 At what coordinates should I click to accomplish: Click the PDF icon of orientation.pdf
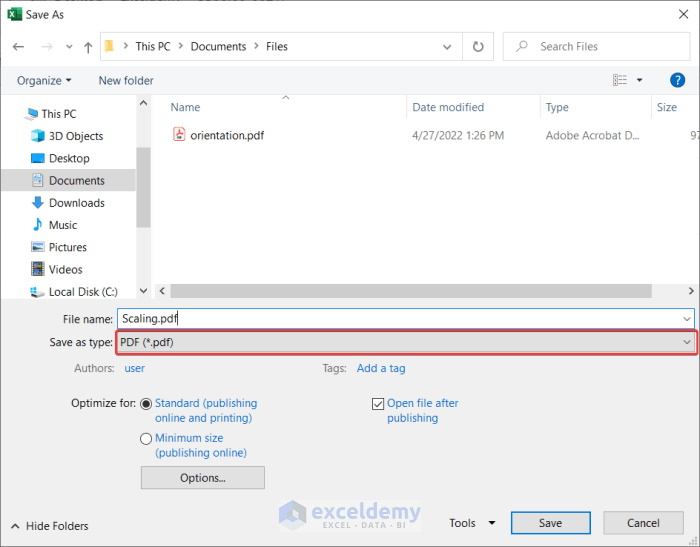tap(179, 134)
